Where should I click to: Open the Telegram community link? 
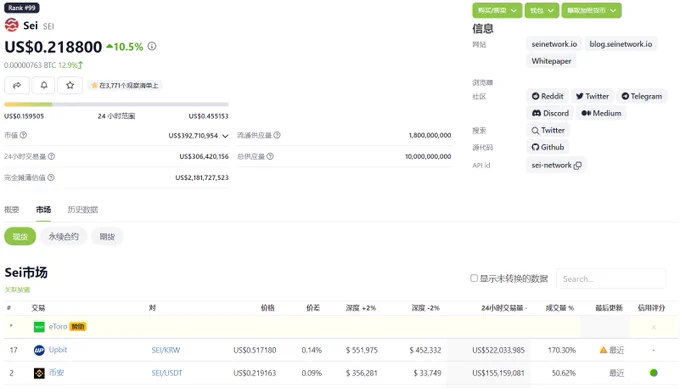641,96
